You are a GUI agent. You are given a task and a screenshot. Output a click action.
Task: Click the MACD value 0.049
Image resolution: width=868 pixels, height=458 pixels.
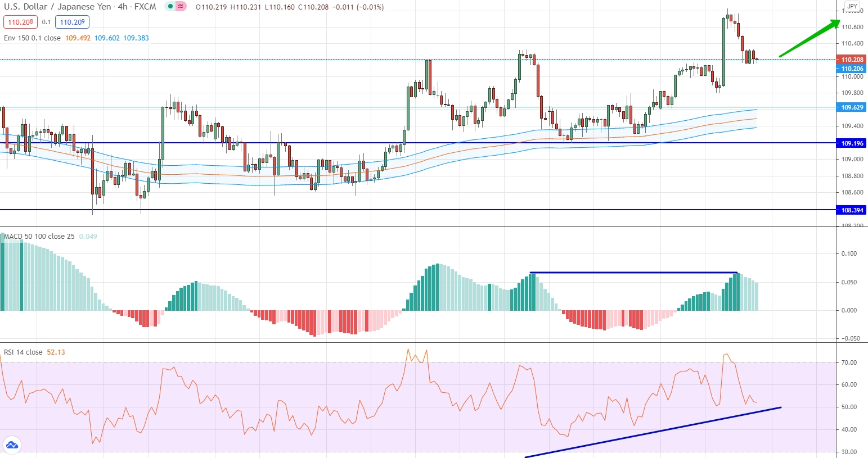(88, 237)
